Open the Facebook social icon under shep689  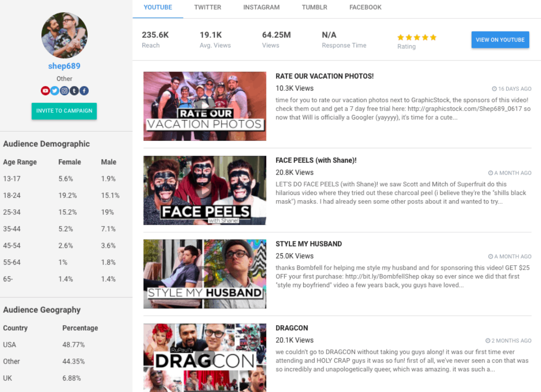[x=84, y=91]
